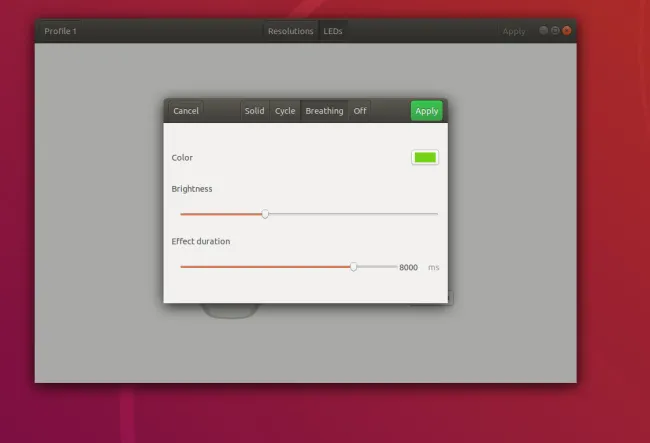The width and height of the screenshot is (650, 443).
Task: Click the Effect duration slider handle
Action: (x=353, y=267)
